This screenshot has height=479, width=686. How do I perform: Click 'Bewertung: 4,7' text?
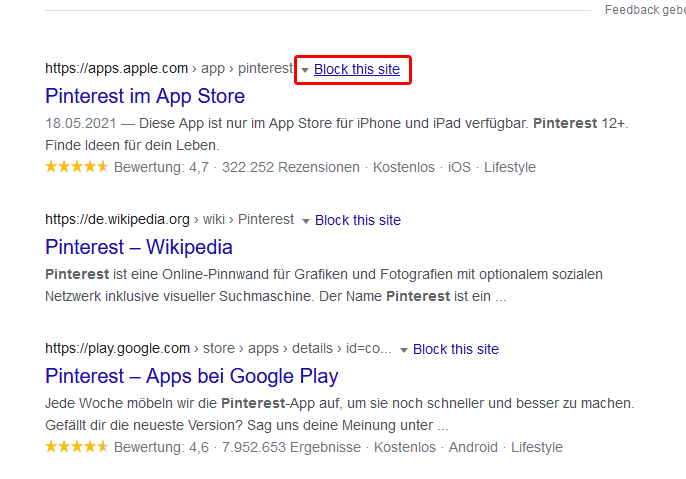[x=161, y=167]
